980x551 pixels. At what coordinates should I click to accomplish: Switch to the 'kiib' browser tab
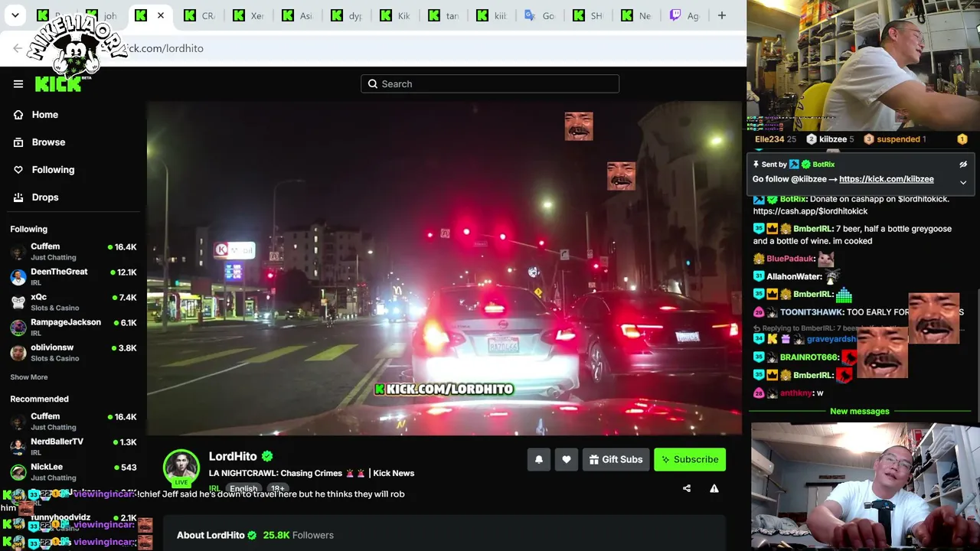tap(491, 15)
